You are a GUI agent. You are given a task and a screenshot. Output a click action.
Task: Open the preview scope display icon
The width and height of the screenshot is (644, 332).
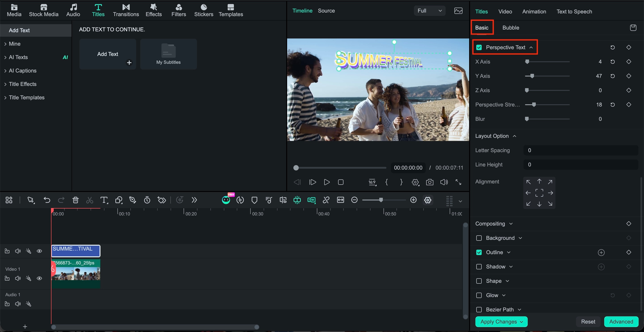pyautogui.click(x=458, y=11)
